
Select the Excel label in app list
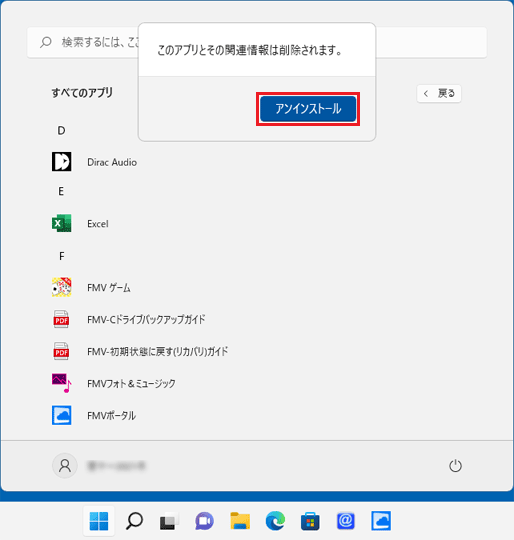click(x=98, y=224)
